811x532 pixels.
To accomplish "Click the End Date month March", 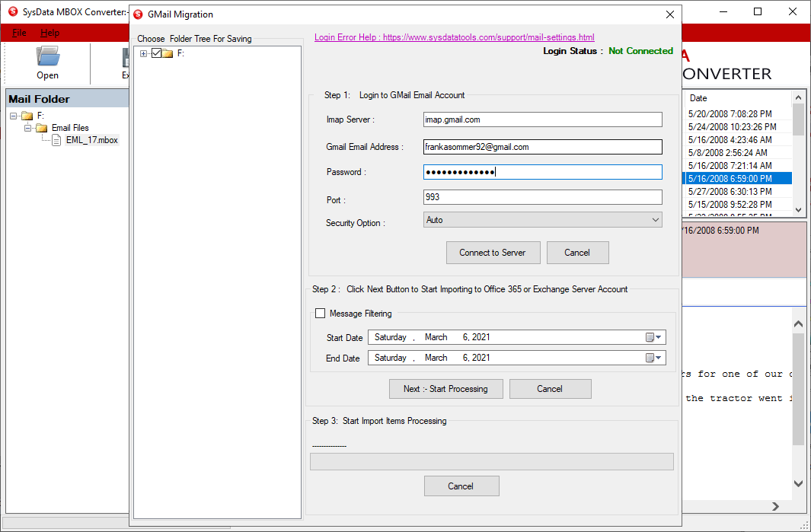I will (x=436, y=358).
